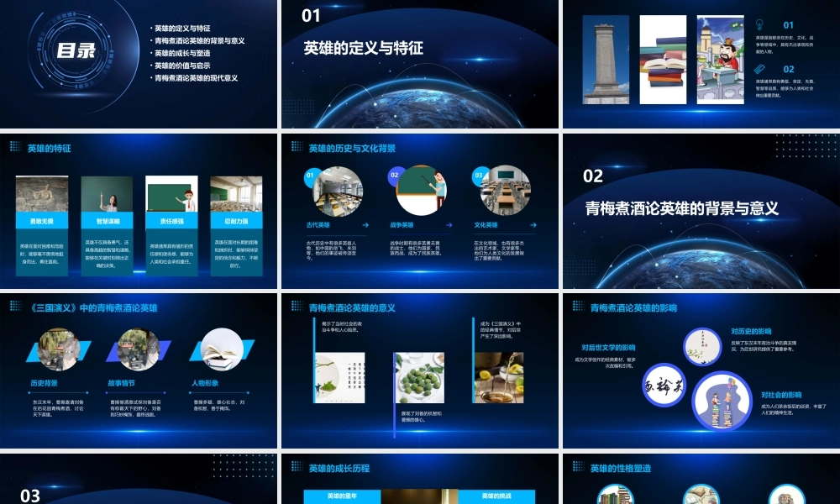Click the 英雄的特征 slide title
The width and height of the screenshot is (840, 504).
click(50, 149)
